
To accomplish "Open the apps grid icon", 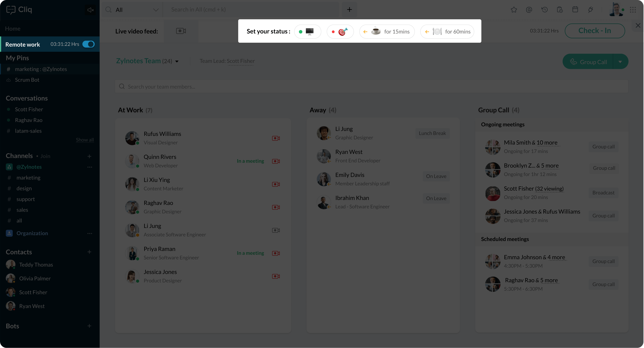I will (633, 10).
